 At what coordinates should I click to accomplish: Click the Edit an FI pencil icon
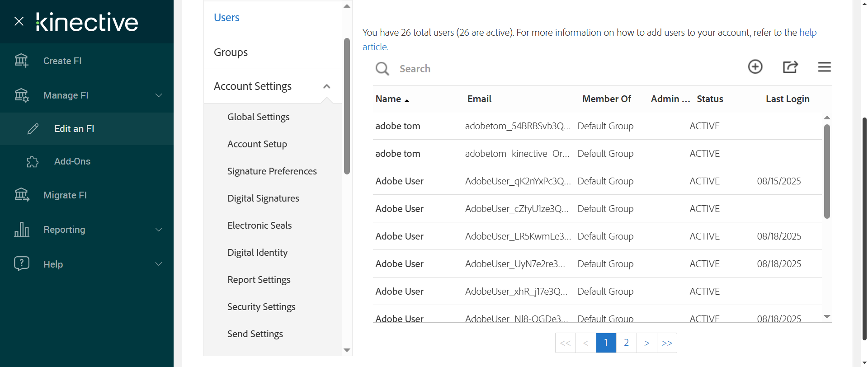33,129
